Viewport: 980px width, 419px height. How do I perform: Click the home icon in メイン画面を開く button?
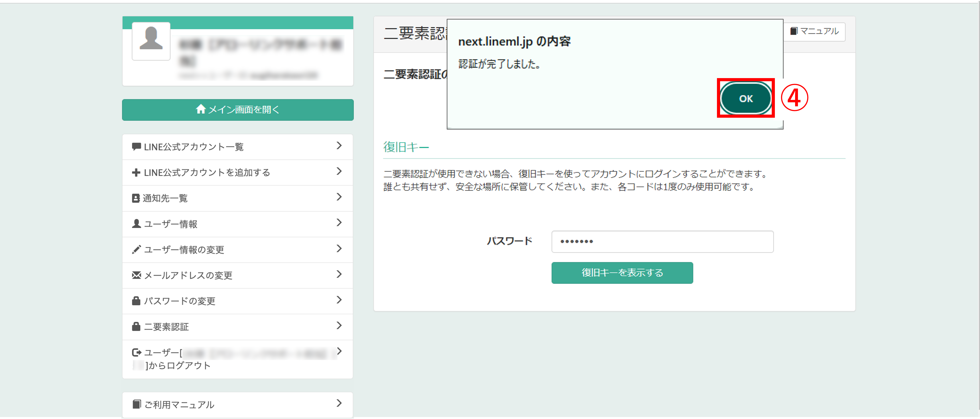click(x=200, y=109)
